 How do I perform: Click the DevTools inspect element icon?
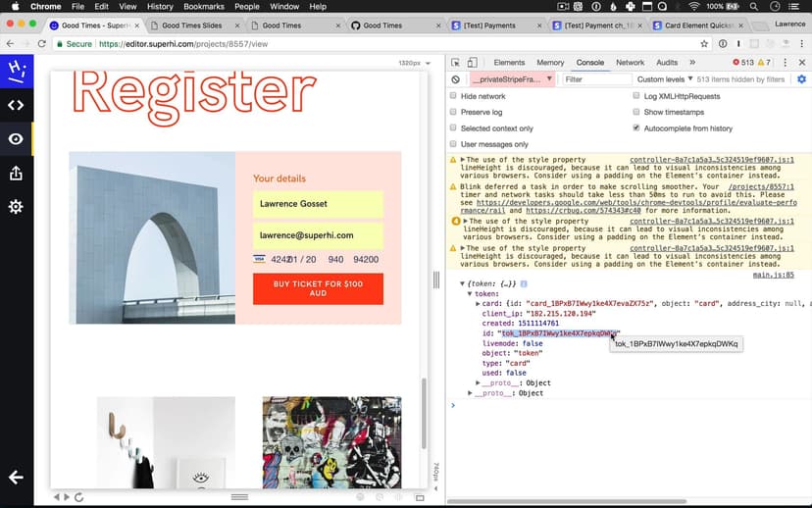click(x=456, y=63)
